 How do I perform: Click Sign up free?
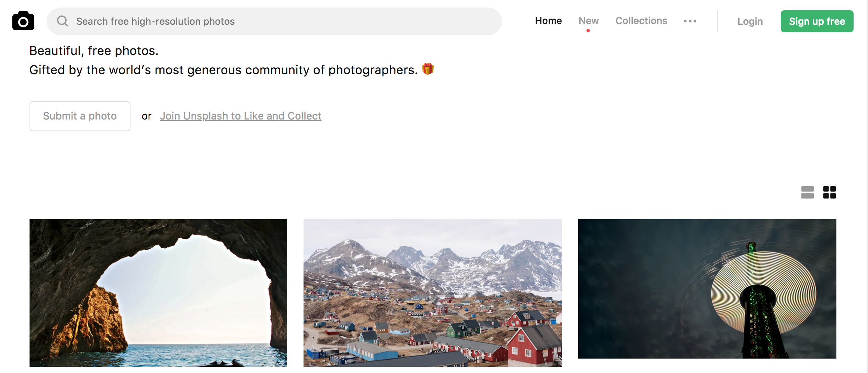click(817, 21)
